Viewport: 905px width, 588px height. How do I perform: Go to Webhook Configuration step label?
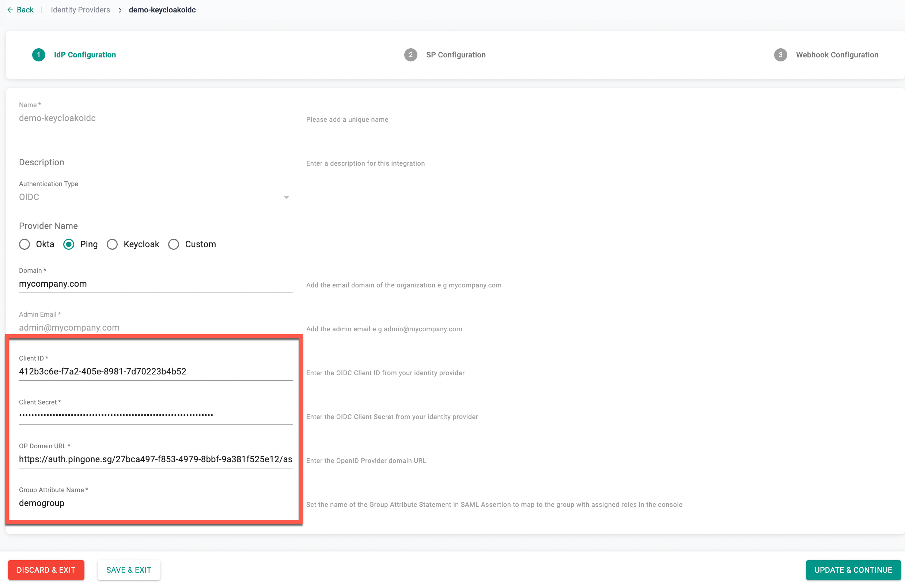coord(837,55)
